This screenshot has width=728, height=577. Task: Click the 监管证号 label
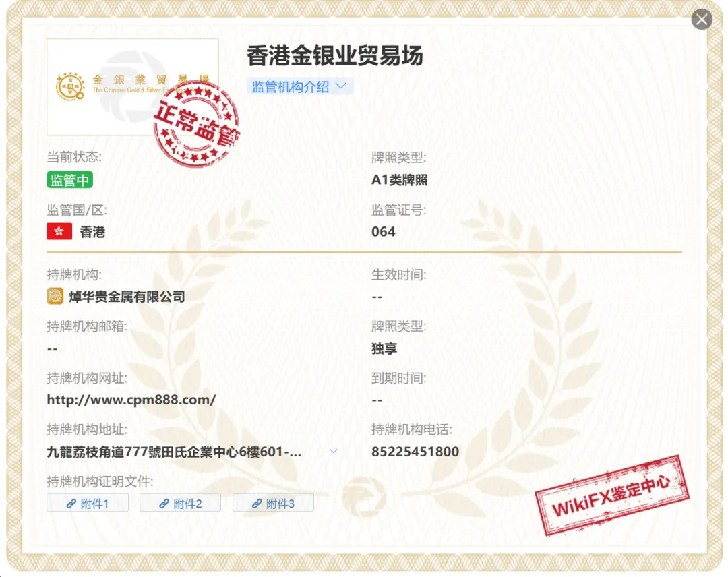pyautogui.click(x=399, y=210)
